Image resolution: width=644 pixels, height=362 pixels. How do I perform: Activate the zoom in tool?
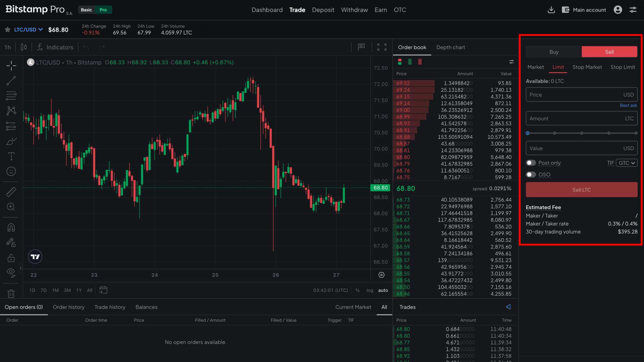pyautogui.click(x=11, y=207)
